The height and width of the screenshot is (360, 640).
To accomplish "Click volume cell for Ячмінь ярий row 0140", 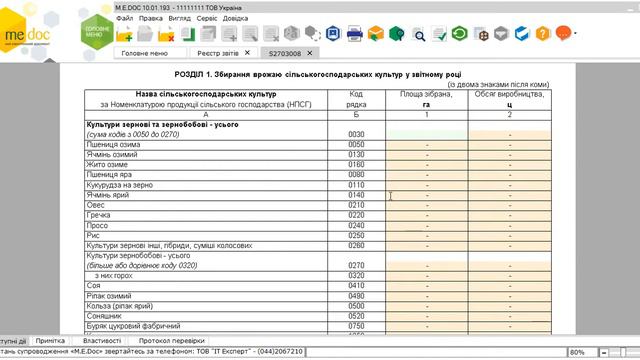I will click(x=510, y=195).
